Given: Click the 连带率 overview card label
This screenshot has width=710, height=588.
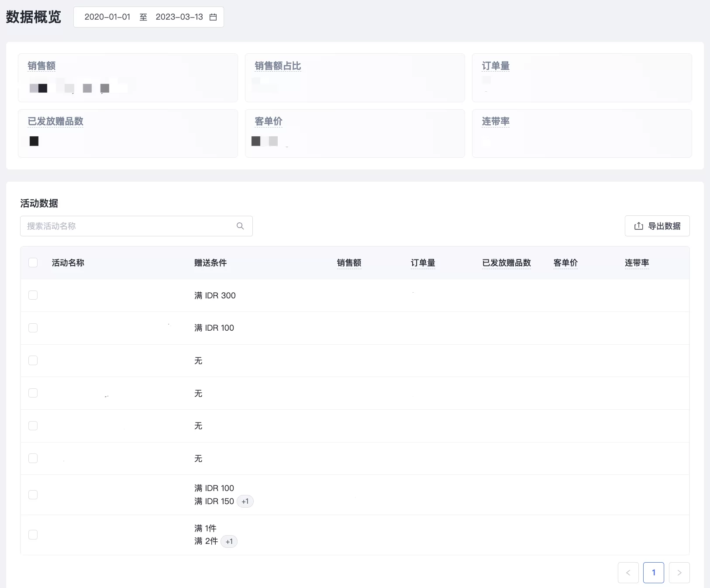Looking at the screenshot, I should pyautogui.click(x=496, y=121).
